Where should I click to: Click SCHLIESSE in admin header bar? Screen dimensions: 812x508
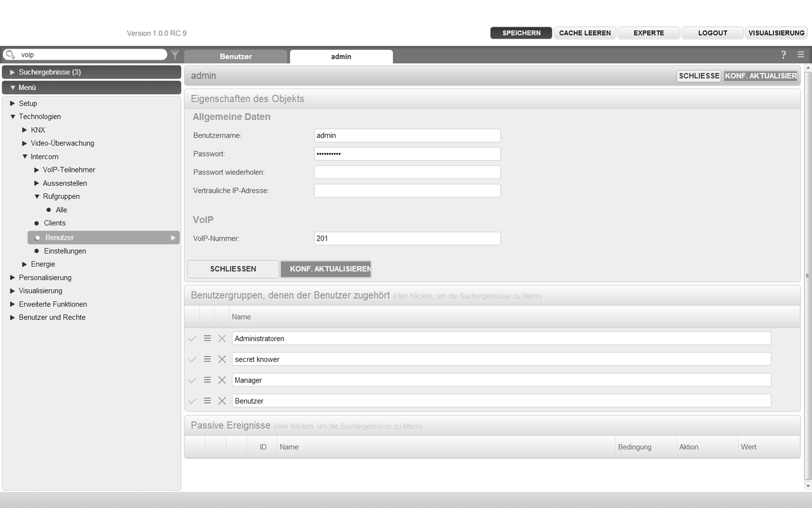click(699, 76)
